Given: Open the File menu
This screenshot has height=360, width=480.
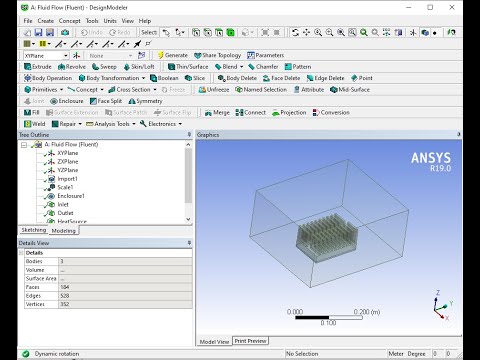Looking at the screenshot, I should click(x=28, y=21).
